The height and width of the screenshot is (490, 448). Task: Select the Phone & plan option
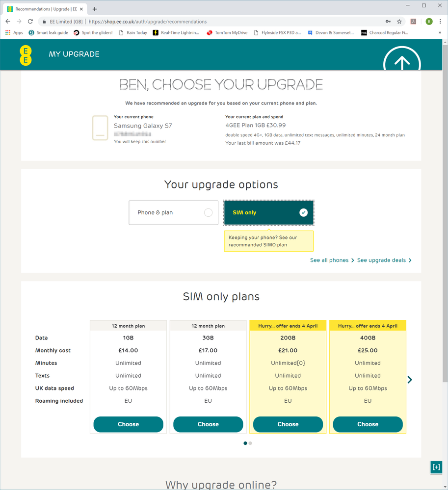pyautogui.click(x=173, y=213)
